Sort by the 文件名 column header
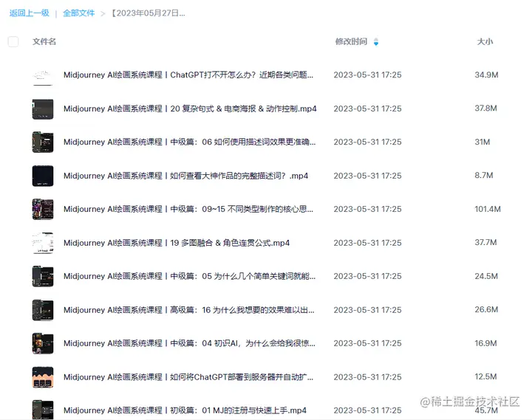 [44, 41]
